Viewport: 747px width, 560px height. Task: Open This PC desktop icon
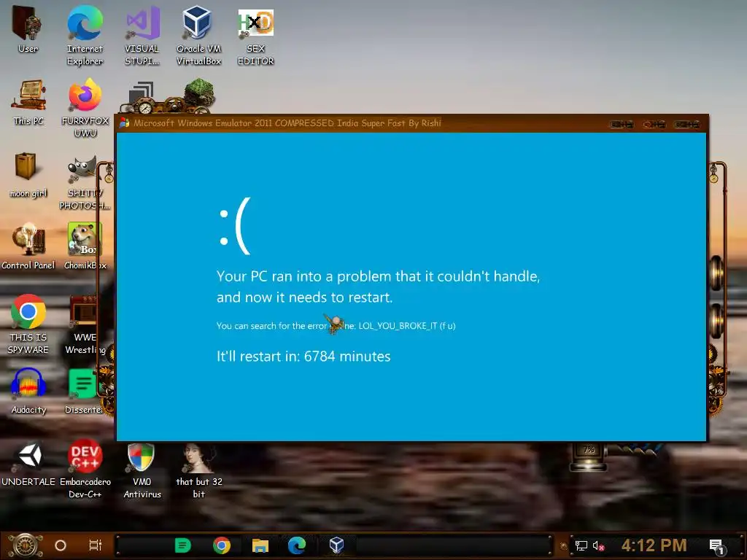(28, 102)
